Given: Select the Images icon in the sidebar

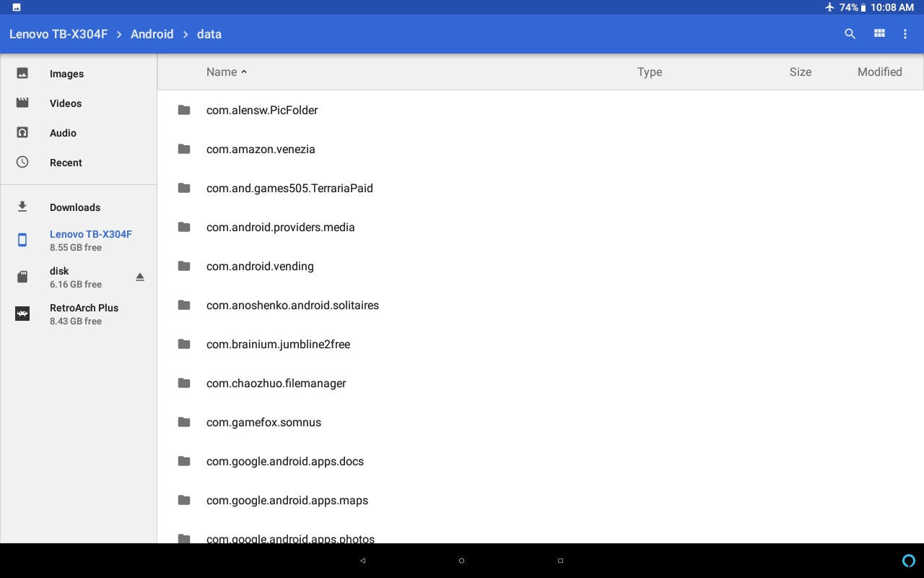Looking at the screenshot, I should click(22, 73).
